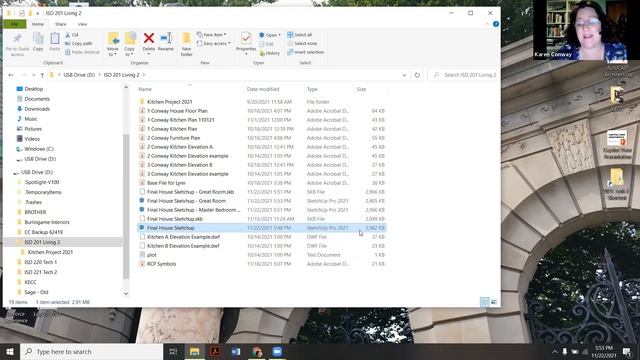Click the Help question mark icon

(x=496, y=24)
